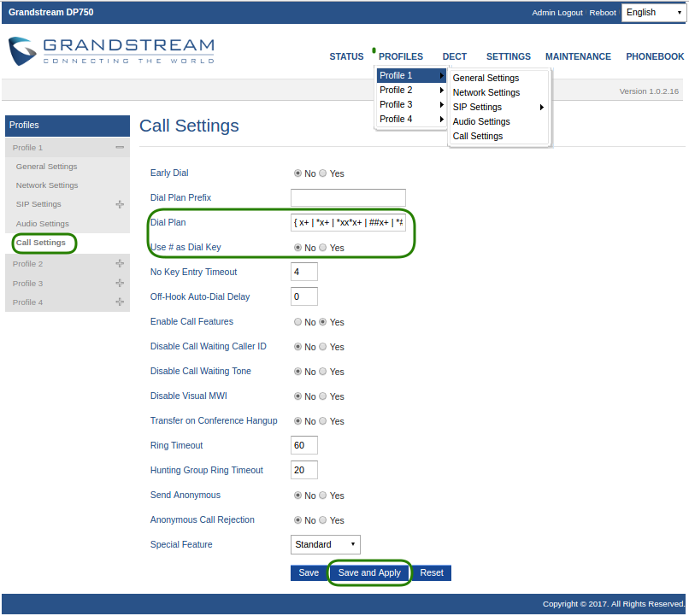Set Enable Call Features to No

(x=298, y=322)
